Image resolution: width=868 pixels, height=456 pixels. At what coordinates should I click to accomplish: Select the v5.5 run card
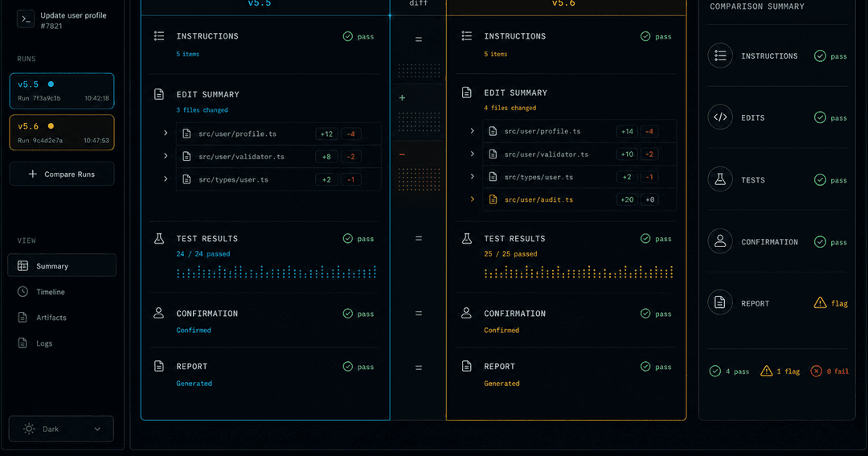(62, 91)
